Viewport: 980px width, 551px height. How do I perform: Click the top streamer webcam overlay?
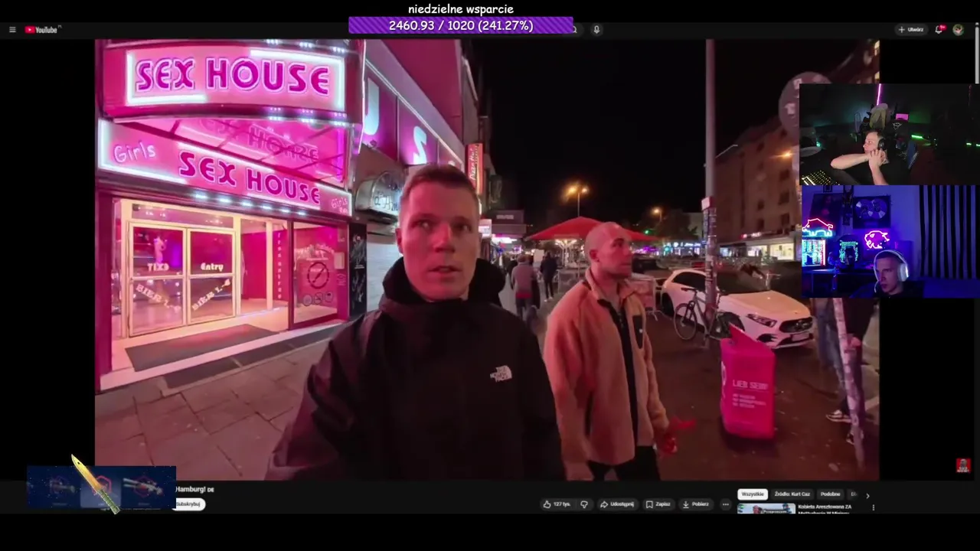tap(889, 134)
